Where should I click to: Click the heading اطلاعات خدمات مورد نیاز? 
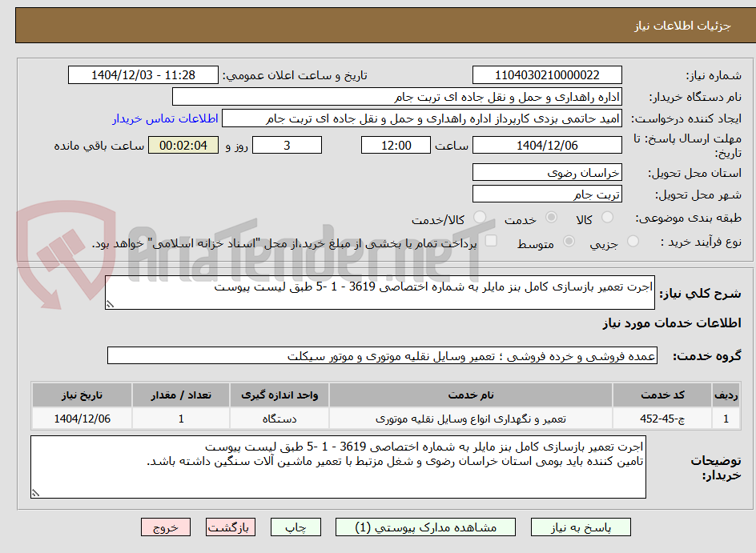pyautogui.click(x=672, y=323)
